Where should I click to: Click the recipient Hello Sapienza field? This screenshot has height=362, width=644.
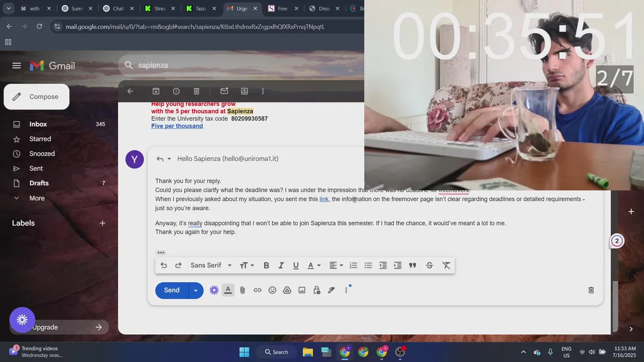point(228,159)
